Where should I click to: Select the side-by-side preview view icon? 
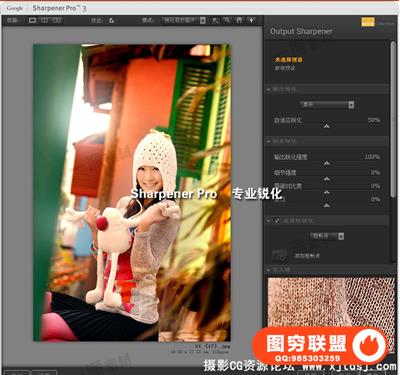coord(57,20)
